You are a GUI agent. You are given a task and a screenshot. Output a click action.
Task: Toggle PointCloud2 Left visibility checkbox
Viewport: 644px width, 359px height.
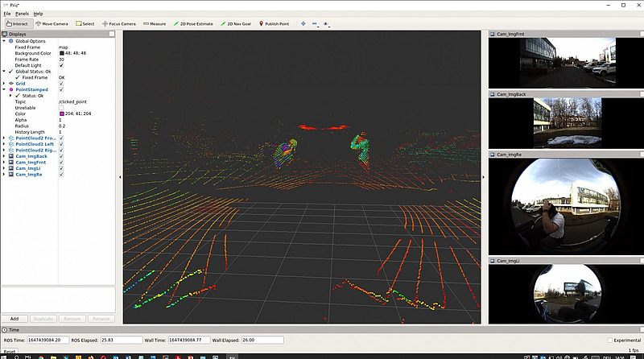pos(61,144)
